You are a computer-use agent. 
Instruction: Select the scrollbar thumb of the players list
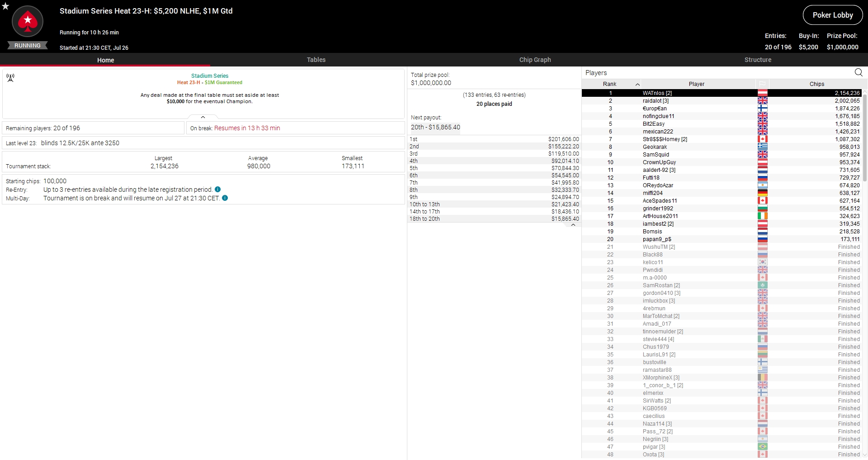pos(865,137)
